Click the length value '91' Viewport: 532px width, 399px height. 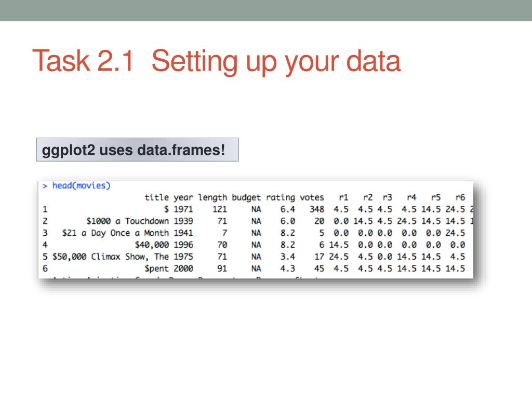pyautogui.click(x=222, y=269)
